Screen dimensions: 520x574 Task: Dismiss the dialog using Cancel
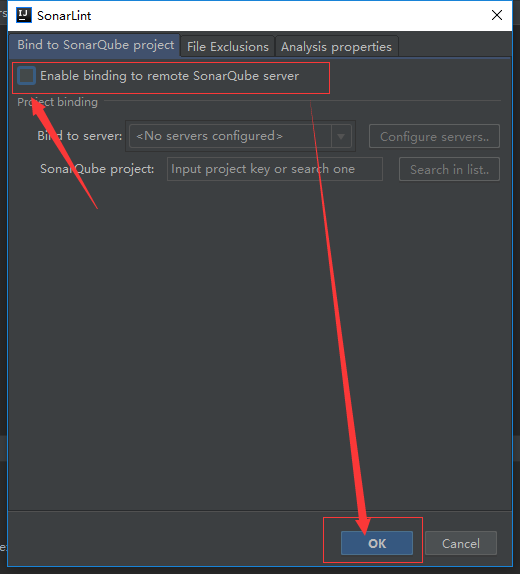click(x=461, y=543)
